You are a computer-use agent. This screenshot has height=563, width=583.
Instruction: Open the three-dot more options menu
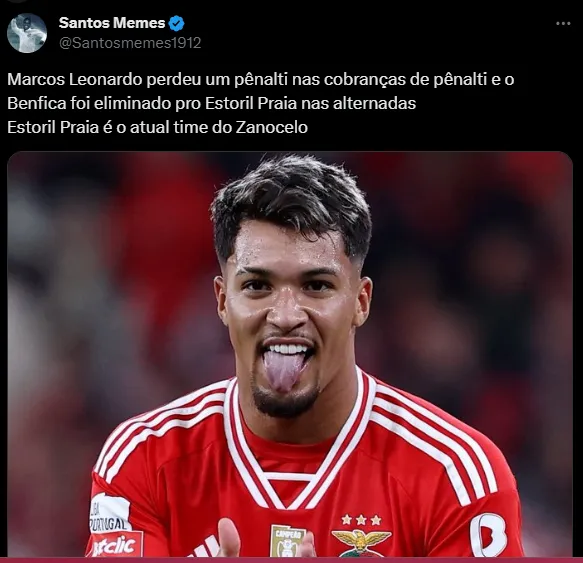[563, 23]
